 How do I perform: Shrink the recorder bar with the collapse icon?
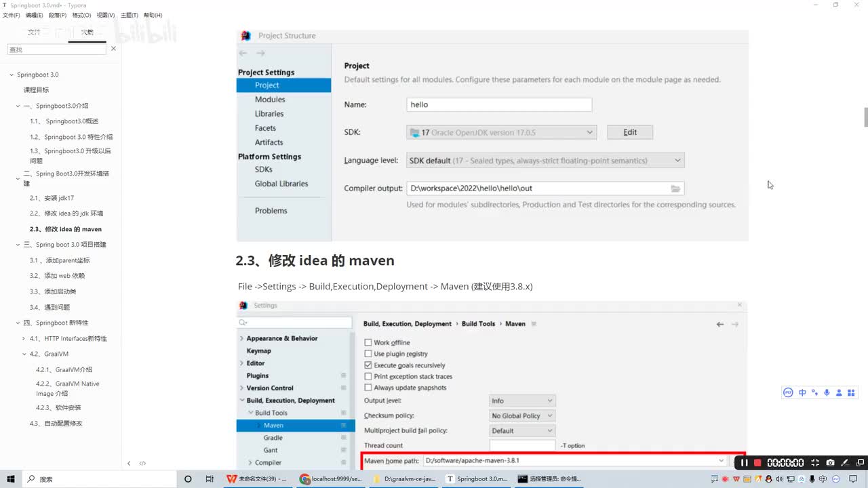point(816,463)
